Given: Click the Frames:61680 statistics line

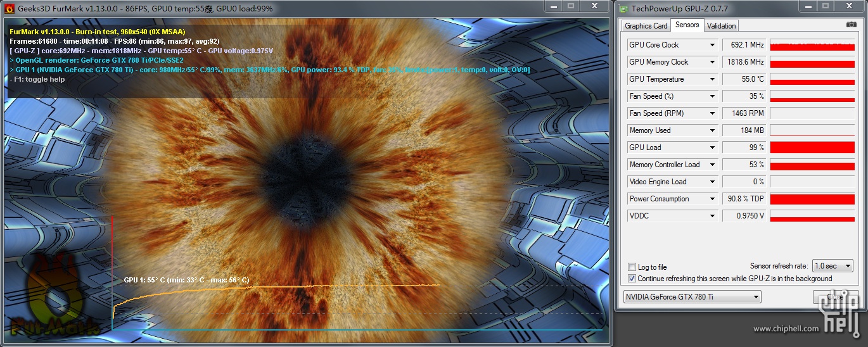Looking at the screenshot, I should tap(115, 41).
